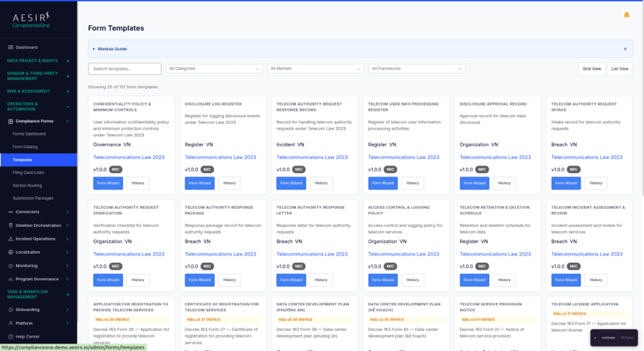This screenshot has height=351, width=644.
Task: View History of Telecom User Info Processing Register
Action: pos(413,183)
